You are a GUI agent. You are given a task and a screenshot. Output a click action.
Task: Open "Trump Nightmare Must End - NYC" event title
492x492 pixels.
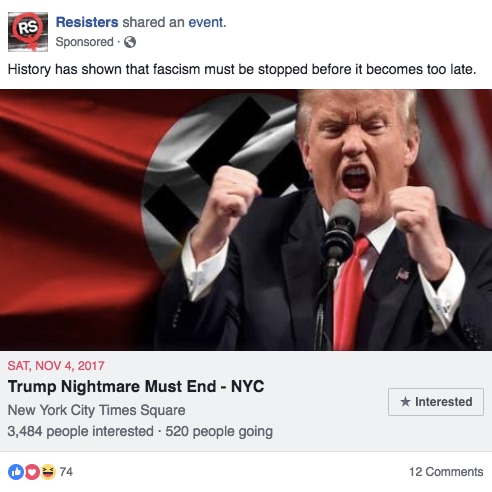(x=136, y=387)
